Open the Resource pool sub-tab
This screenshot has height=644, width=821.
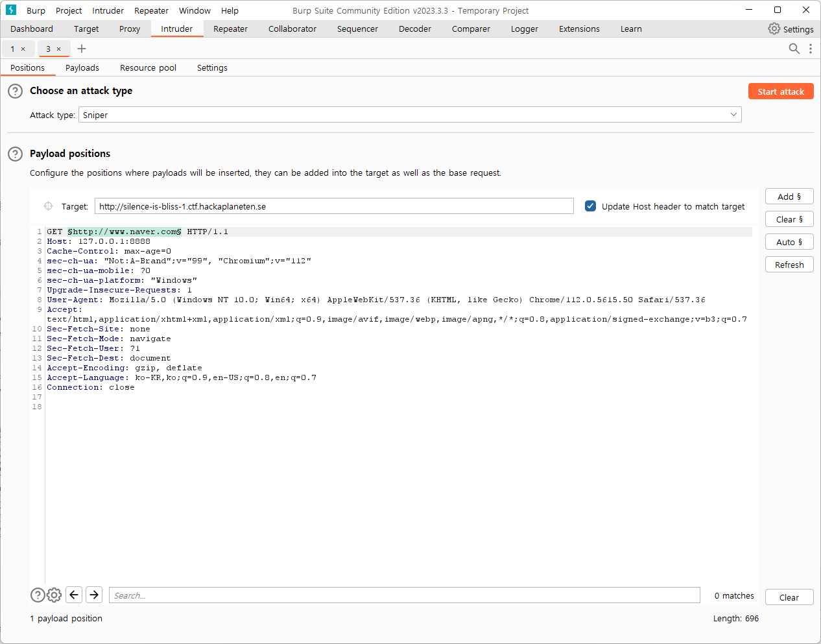click(x=148, y=67)
